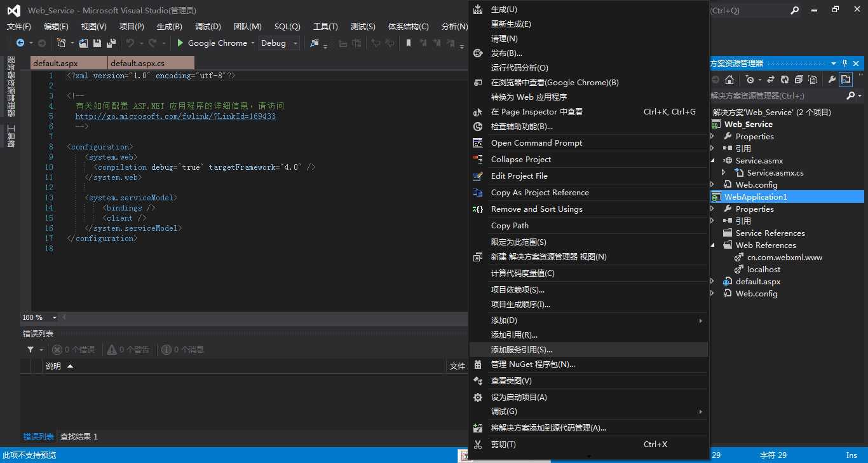This screenshot has width=868, height=463.
Task: Select the cn.com.webxml.www web reference
Action: pyautogui.click(x=784, y=258)
